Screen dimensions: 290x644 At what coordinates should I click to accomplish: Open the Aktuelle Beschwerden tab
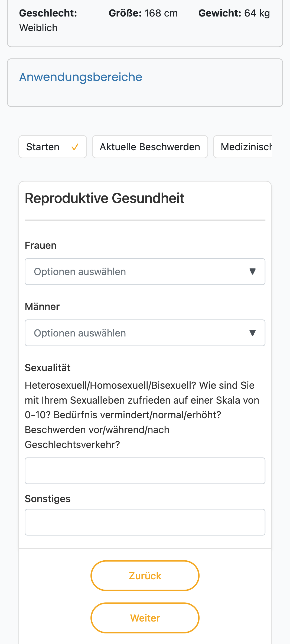[150, 147]
